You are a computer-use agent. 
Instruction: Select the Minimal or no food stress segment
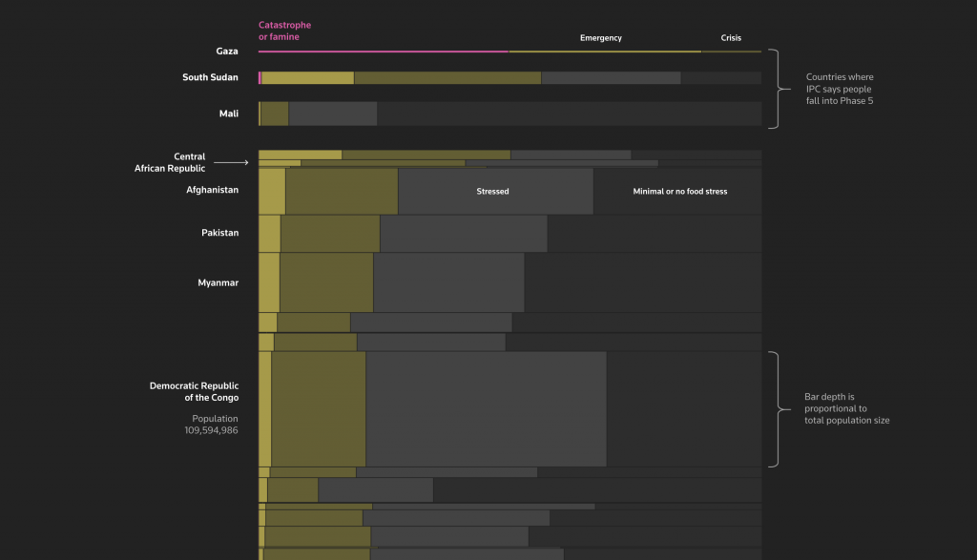[679, 191]
